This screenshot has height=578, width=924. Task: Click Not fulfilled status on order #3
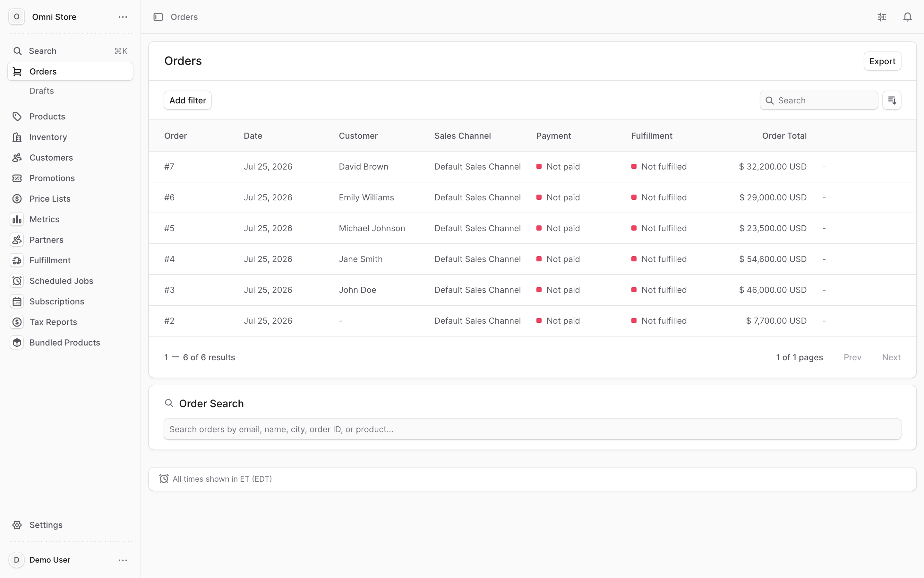(659, 290)
